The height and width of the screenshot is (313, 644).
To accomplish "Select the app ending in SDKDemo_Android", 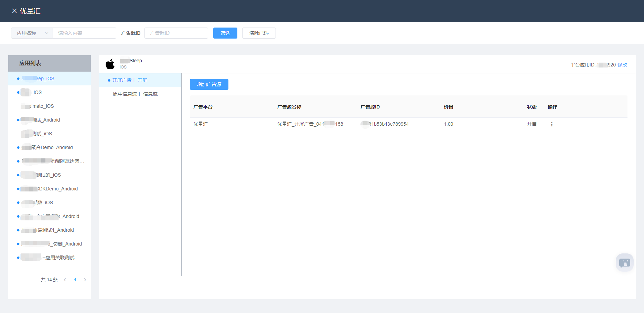I will (50, 189).
